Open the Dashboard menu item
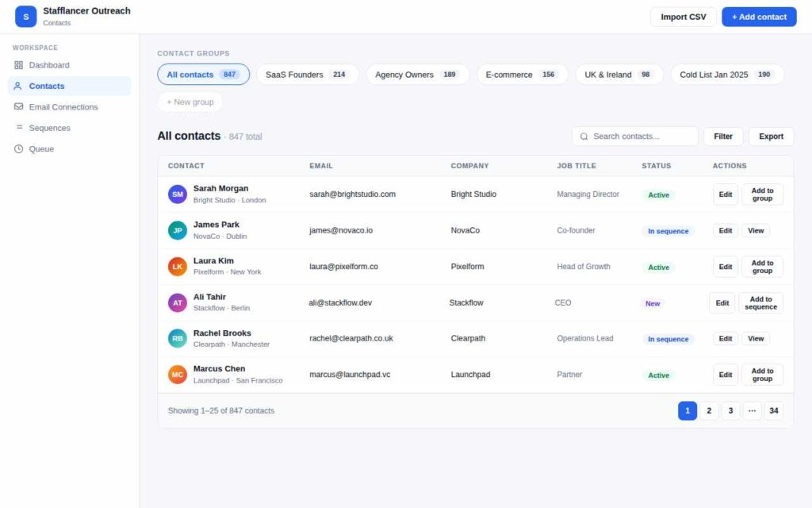 (70, 65)
